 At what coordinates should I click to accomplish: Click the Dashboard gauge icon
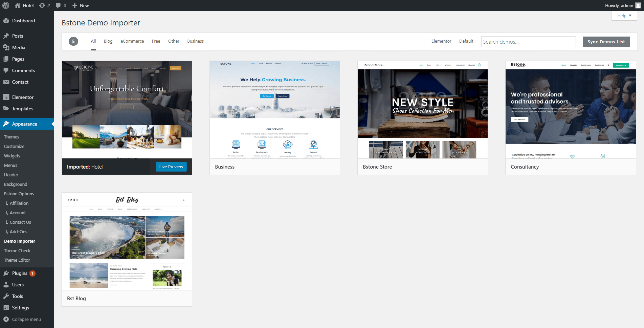point(6,21)
